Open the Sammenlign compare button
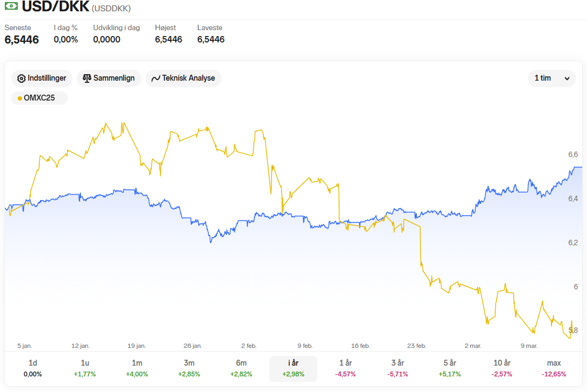Viewport: 587px width, 392px height. coord(109,79)
